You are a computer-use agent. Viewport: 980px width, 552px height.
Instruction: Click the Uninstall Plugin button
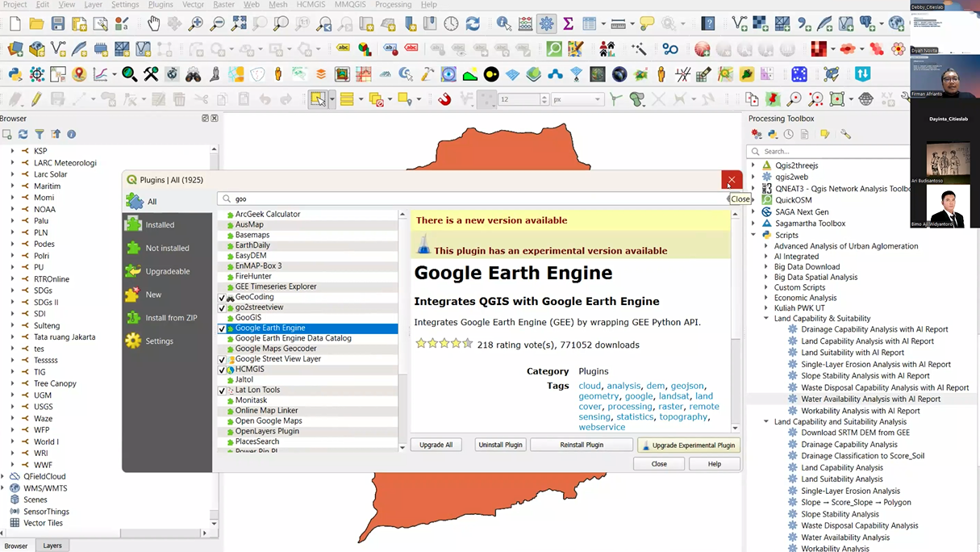(500, 445)
